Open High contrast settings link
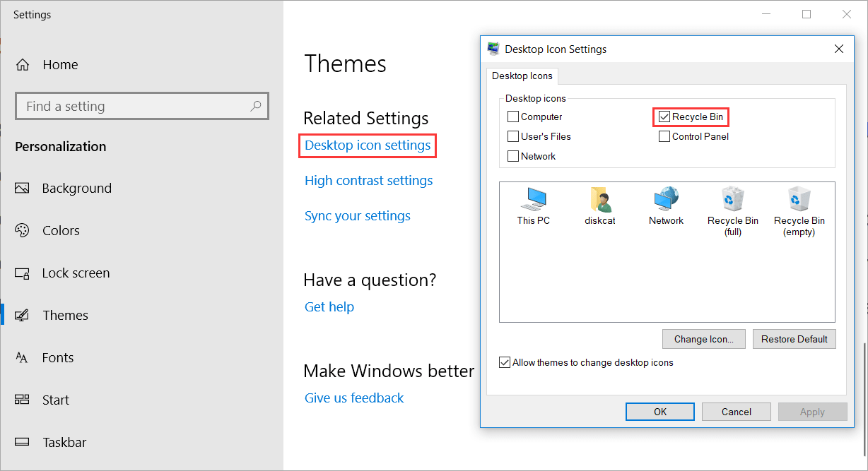 (368, 180)
